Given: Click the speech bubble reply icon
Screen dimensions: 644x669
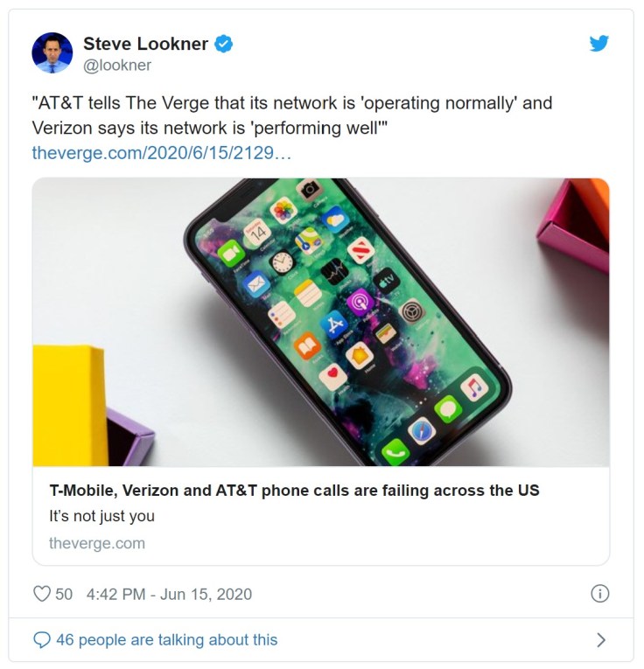Looking at the screenshot, I should pyautogui.click(x=42, y=640).
